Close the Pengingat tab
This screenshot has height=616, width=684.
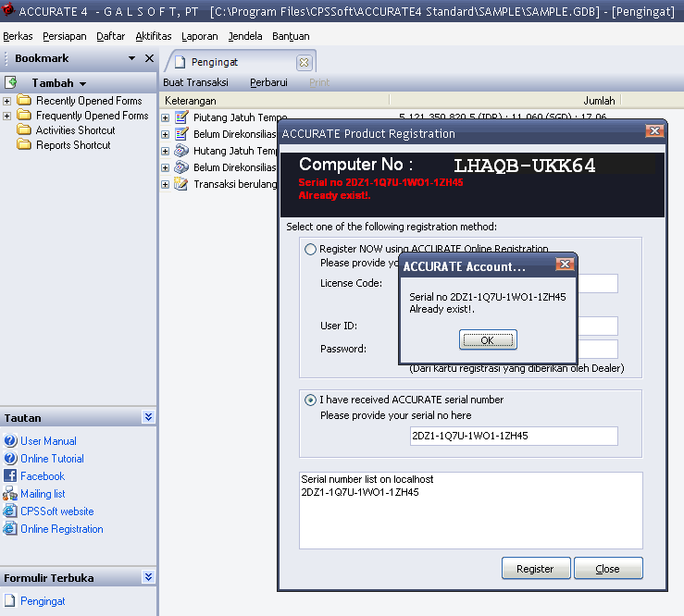coord(304,63)
